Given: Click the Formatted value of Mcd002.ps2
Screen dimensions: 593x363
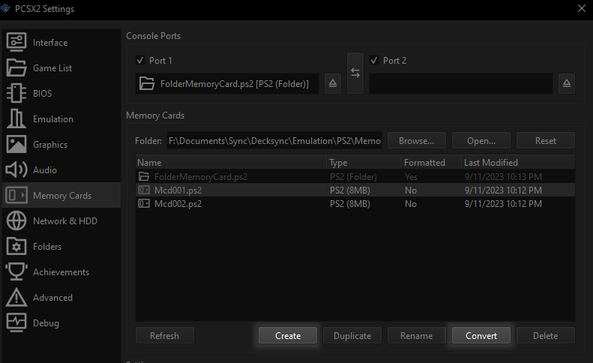Looking at the screenshot, I should coord(411,204).
